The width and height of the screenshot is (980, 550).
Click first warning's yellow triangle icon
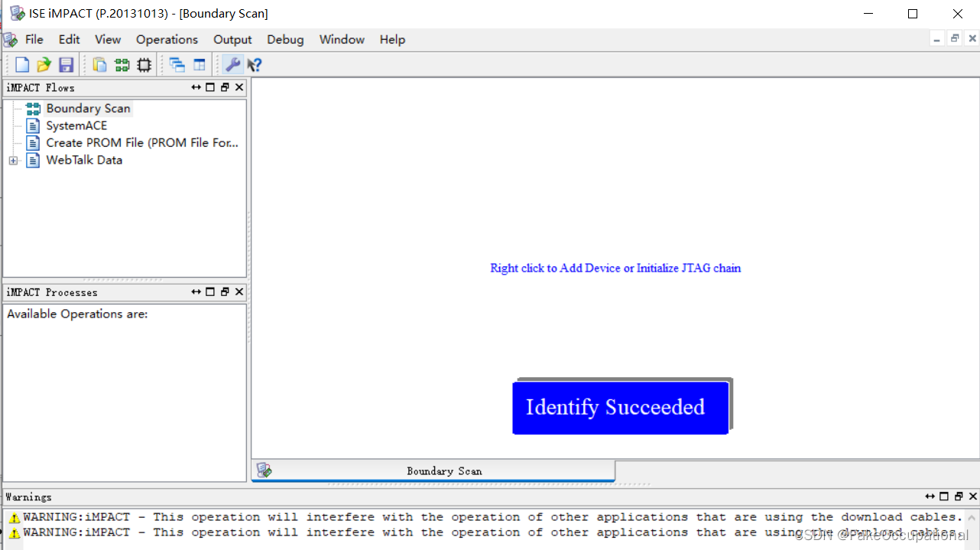coord(15,518)
